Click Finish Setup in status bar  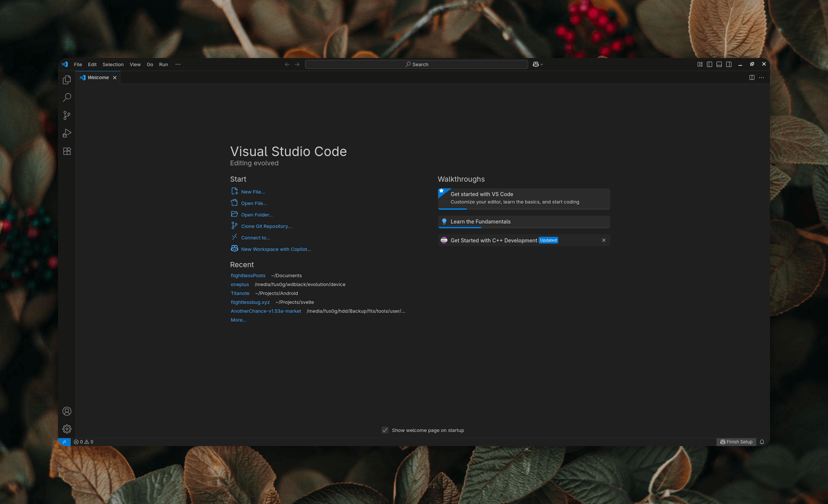[736, 442]
